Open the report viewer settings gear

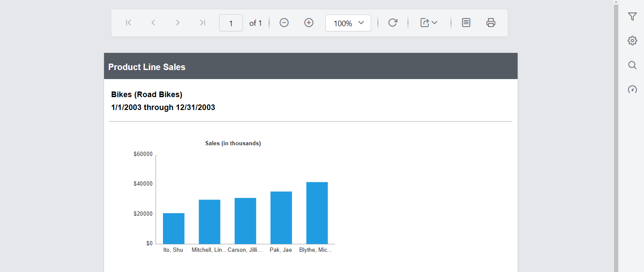tap(632, 40)
